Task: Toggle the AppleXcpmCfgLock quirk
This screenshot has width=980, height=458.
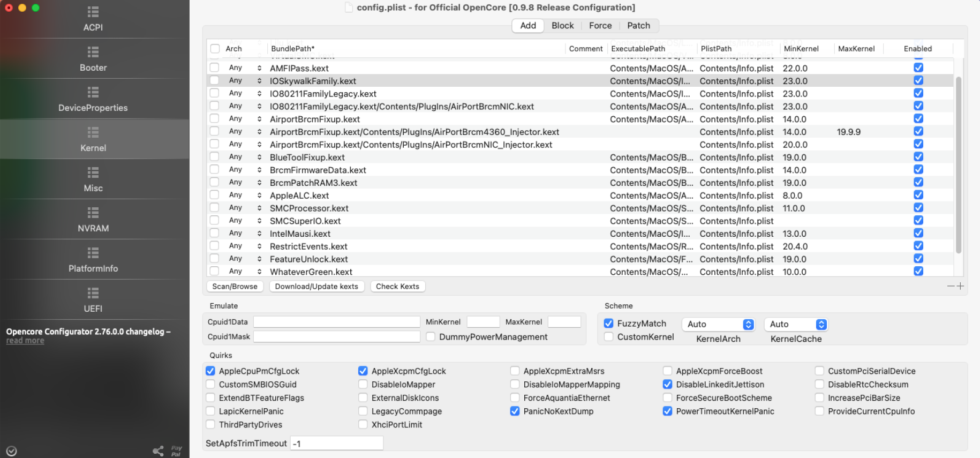Action: (x=363, y=371)
